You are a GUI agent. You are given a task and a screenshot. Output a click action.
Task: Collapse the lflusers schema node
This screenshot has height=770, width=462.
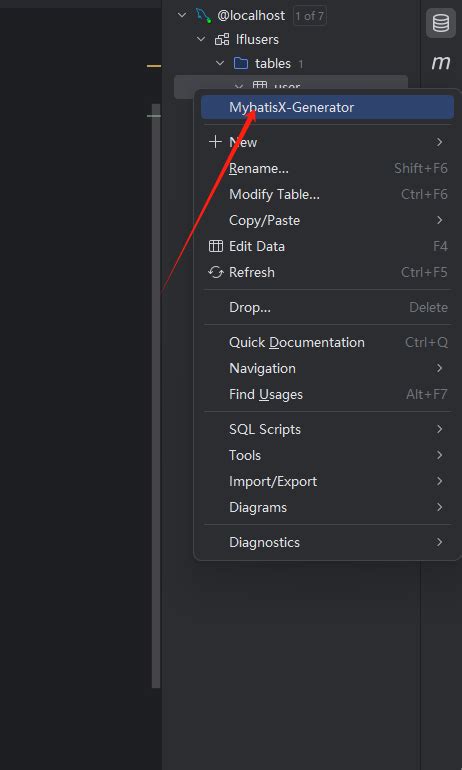click(201, 39)
